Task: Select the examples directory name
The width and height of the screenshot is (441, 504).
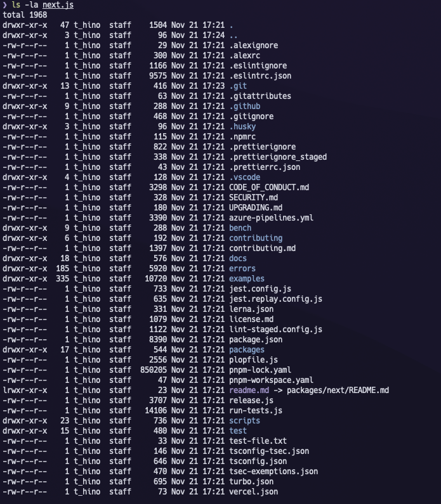Action: point(247,278)
